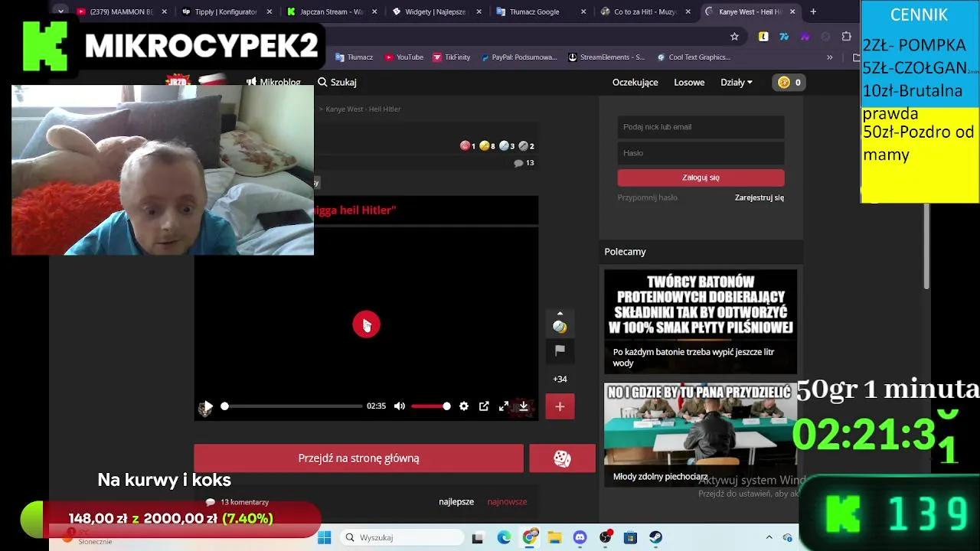This screenshot has height=551, width=980.
Task: Sort comments by najnowsze
Action: click(507, 502)
